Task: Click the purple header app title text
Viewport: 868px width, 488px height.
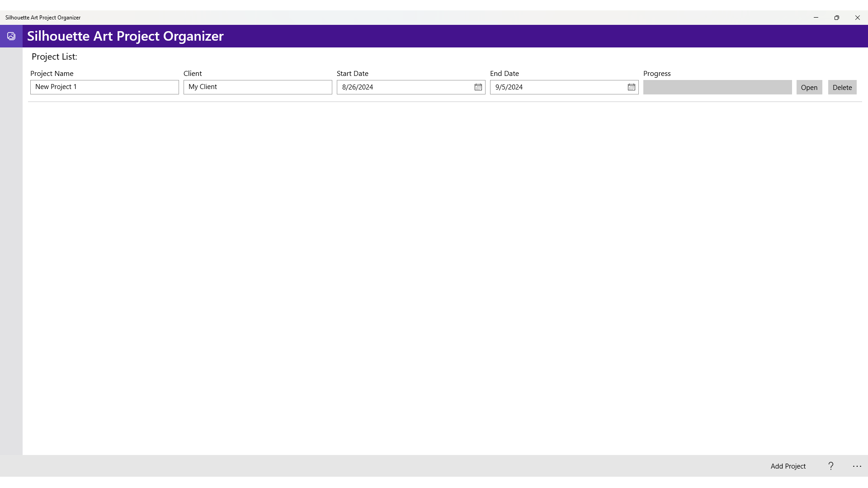Action: click(x=125, y=36)
